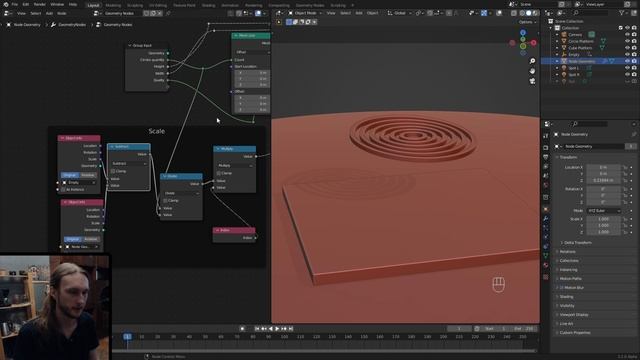Enable Clamp checkbox on Divide node

(x=165, y=200)
